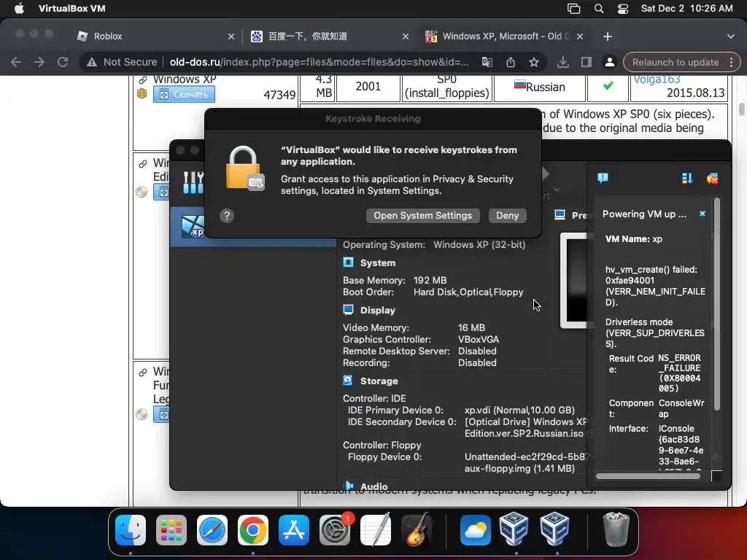Open Chrome downloads icon
Viewport: 747px width, 560px height.
(x=563, y=63)
